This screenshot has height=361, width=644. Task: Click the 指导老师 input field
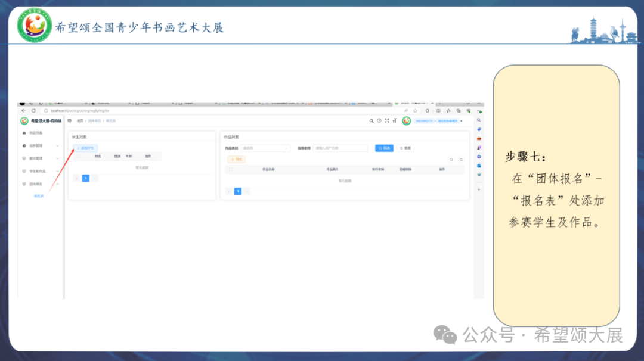click(341, 148)
